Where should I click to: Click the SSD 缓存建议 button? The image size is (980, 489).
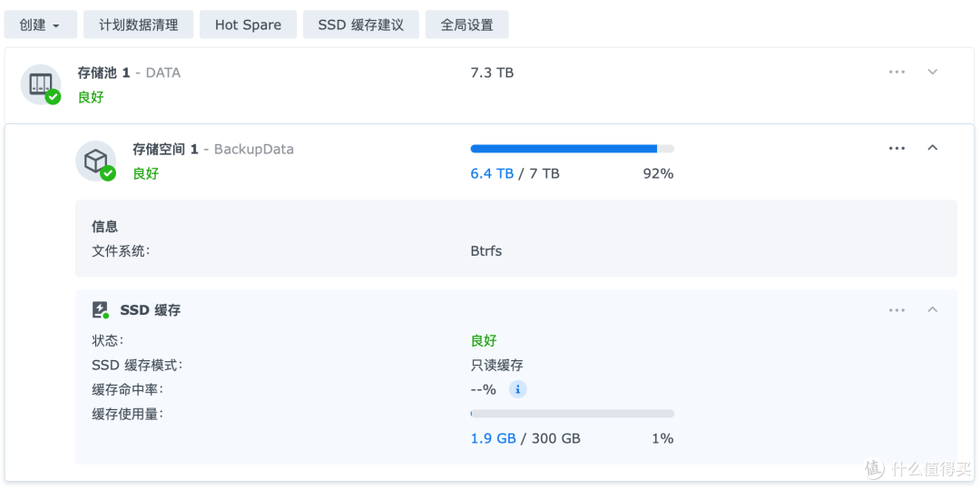point(361,25)
